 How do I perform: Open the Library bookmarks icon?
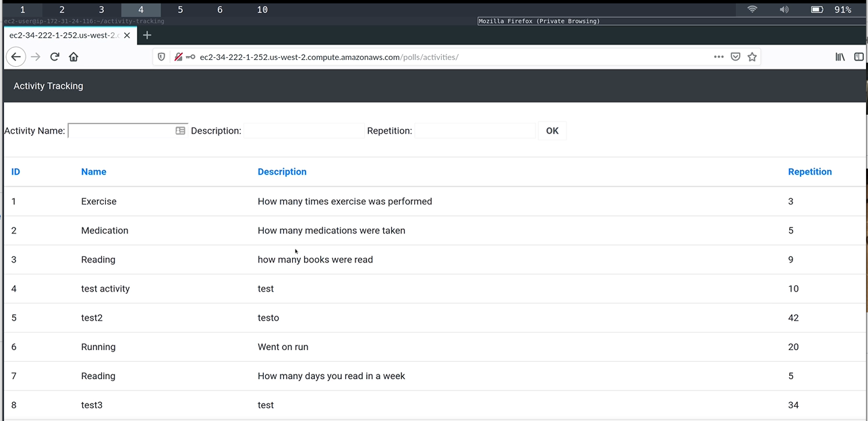coord(840,57)
